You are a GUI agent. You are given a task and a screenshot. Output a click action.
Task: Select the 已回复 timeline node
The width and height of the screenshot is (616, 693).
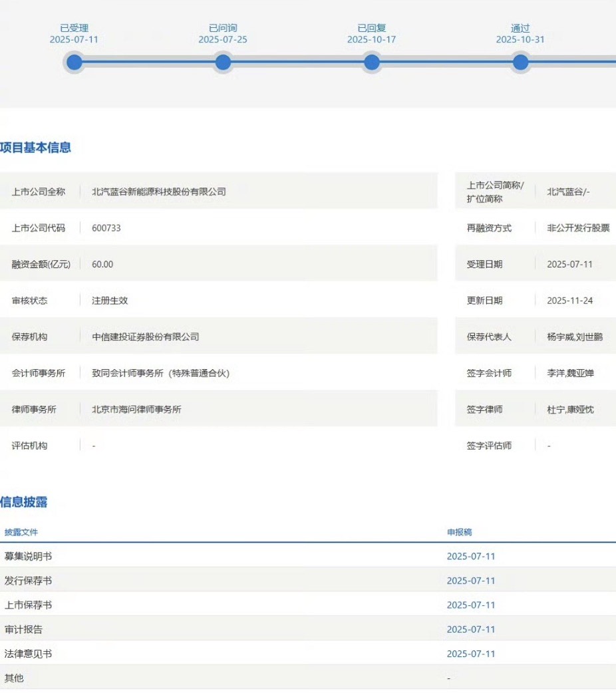coord(372,63)
